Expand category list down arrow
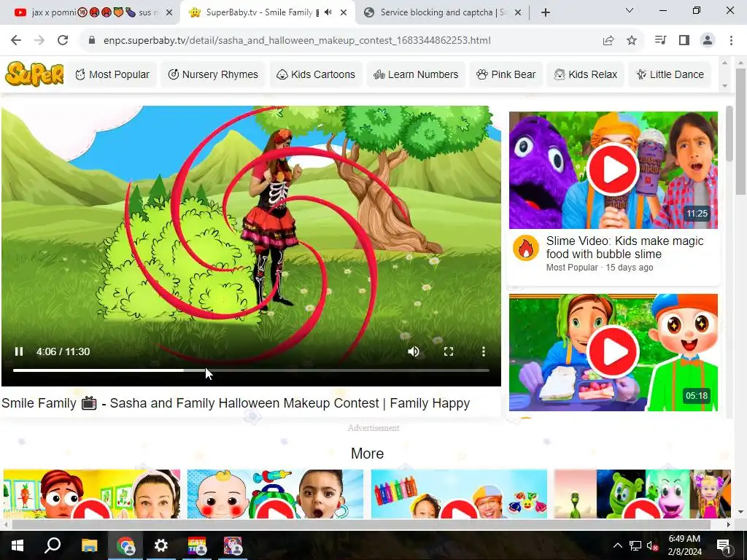Viewport: 747px width, 560px height. (724, 86)
